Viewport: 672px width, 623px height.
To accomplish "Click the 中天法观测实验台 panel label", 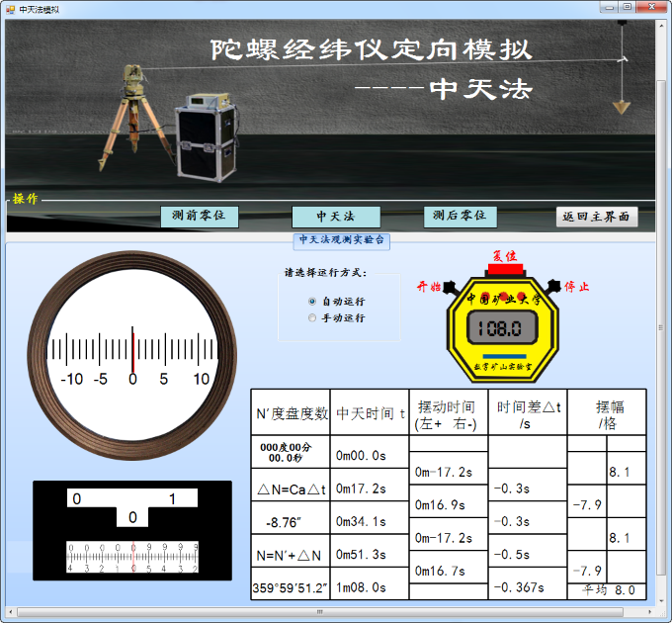I will (x=342, y=239).
